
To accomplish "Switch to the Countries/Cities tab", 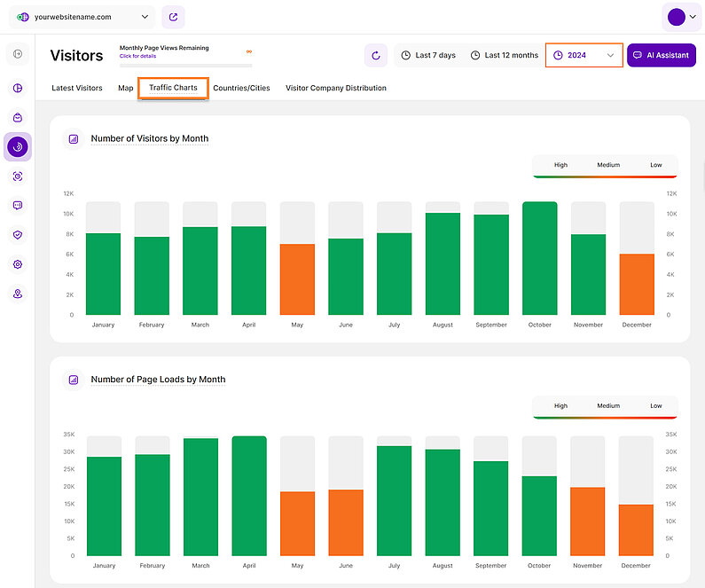I will click(241, 88).
